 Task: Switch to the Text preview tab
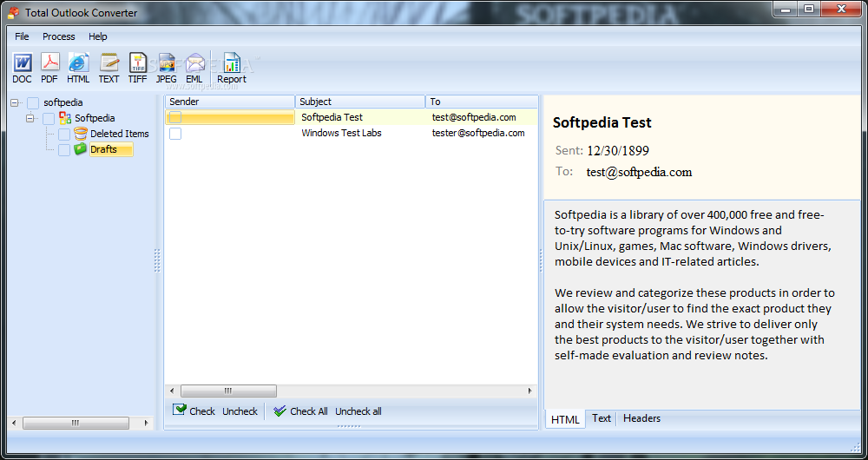coord(602,418)
